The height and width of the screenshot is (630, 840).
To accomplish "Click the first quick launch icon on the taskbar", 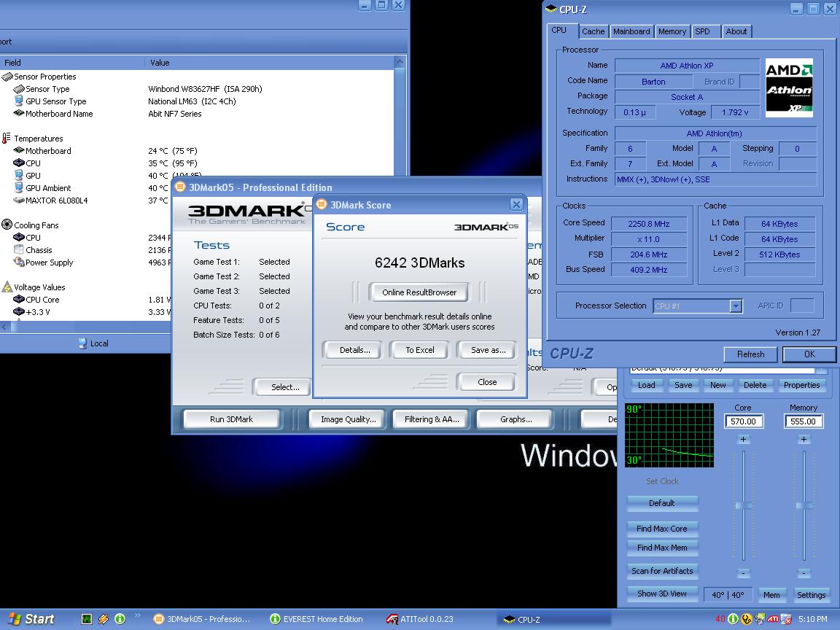I will pos(87,619).
